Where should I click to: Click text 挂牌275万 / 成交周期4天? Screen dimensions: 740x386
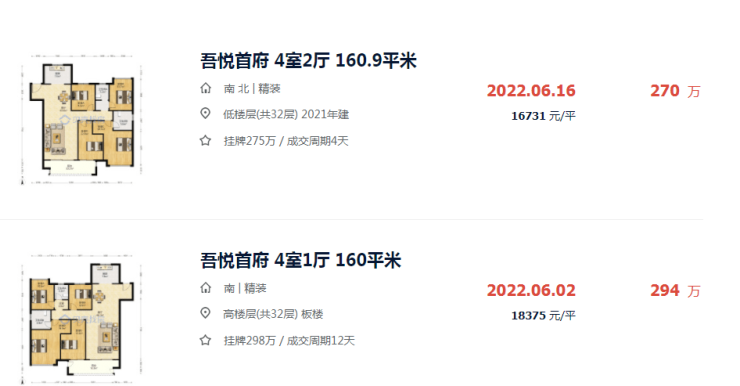(286, 141)
